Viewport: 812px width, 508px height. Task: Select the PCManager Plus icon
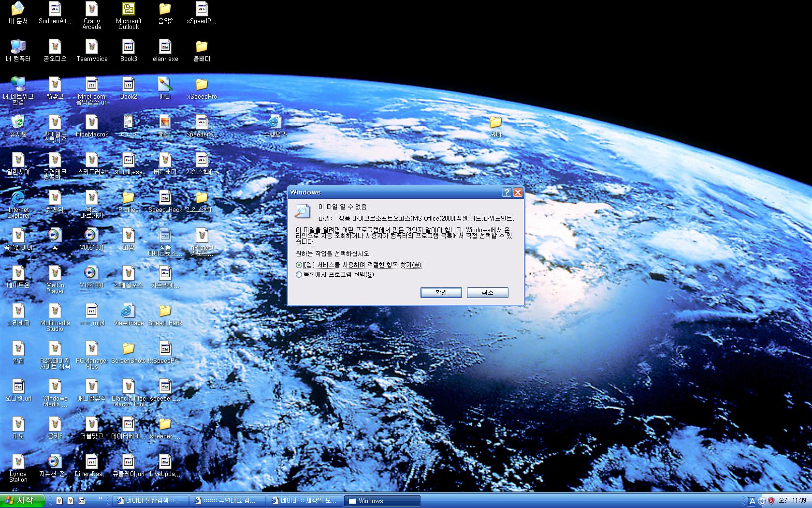pos(91,355)
